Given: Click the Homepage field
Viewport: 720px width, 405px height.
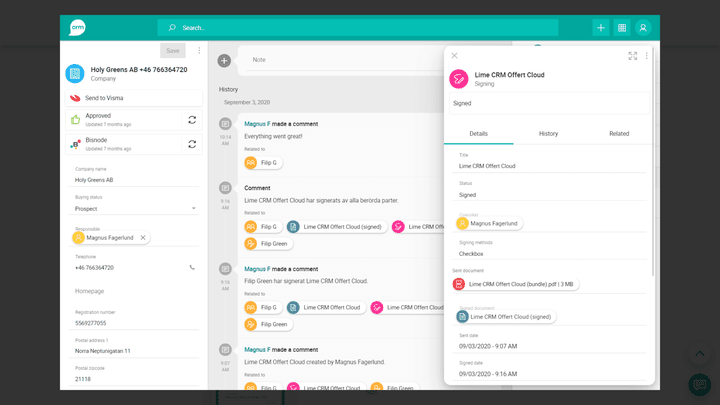Looking at the screenshot, I should click(x=134, y=291).
